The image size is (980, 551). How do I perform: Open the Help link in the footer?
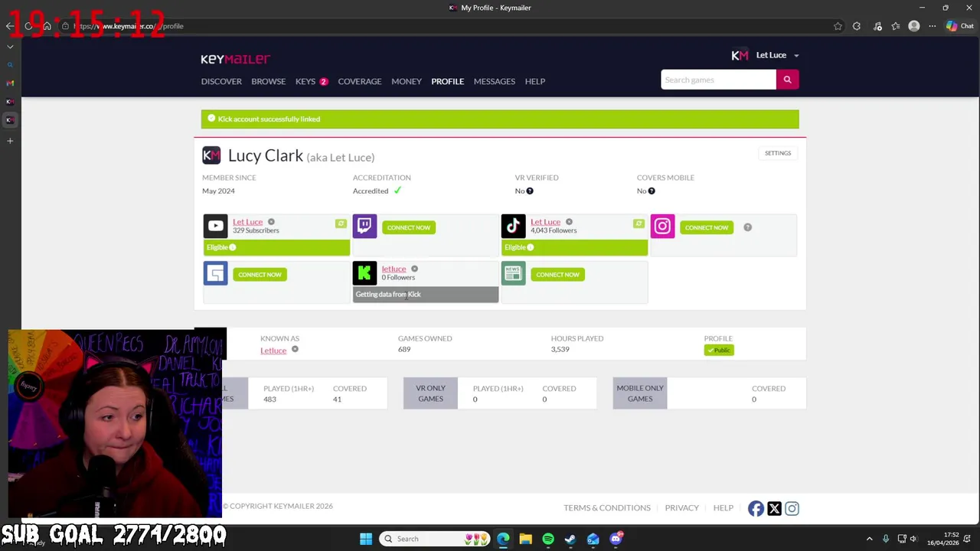click(x=723, y=508)
